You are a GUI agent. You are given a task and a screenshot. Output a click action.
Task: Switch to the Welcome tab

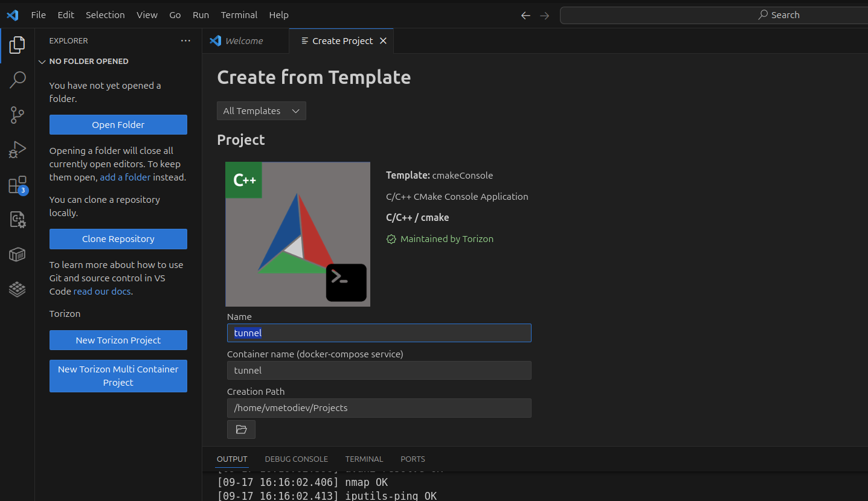pos(243,41)
